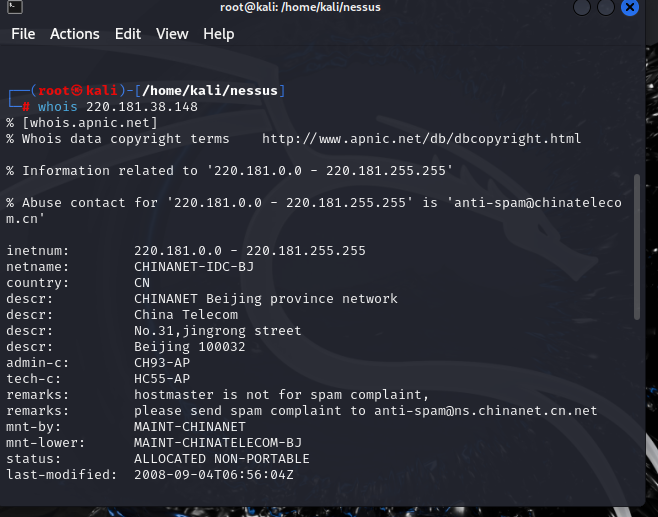Screen dimensions: 658x517
Task: Click the tech-c handle HC55-AP
Action: [x=162, y=379]
